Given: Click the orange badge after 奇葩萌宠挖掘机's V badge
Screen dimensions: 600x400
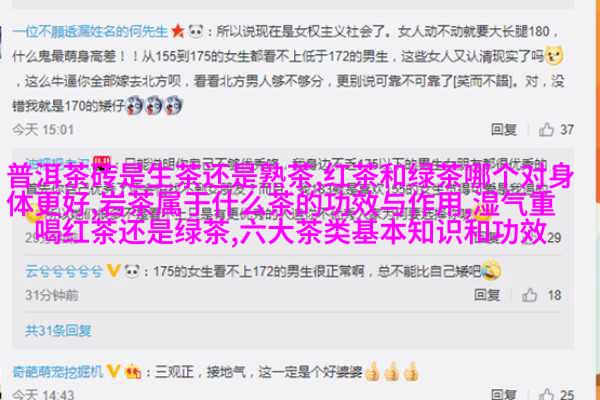Looking at the screenshot, I should pyautogui.click(x=133, y=371).
